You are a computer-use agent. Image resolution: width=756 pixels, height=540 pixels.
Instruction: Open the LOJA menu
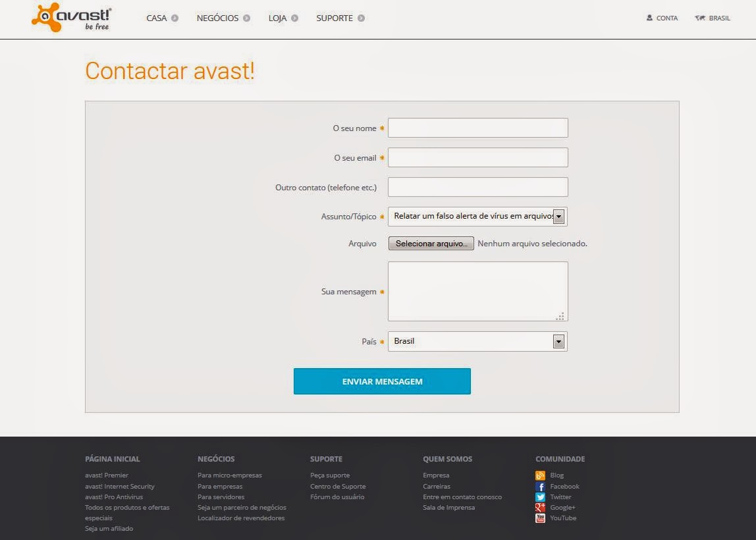(x=277, y=18)
